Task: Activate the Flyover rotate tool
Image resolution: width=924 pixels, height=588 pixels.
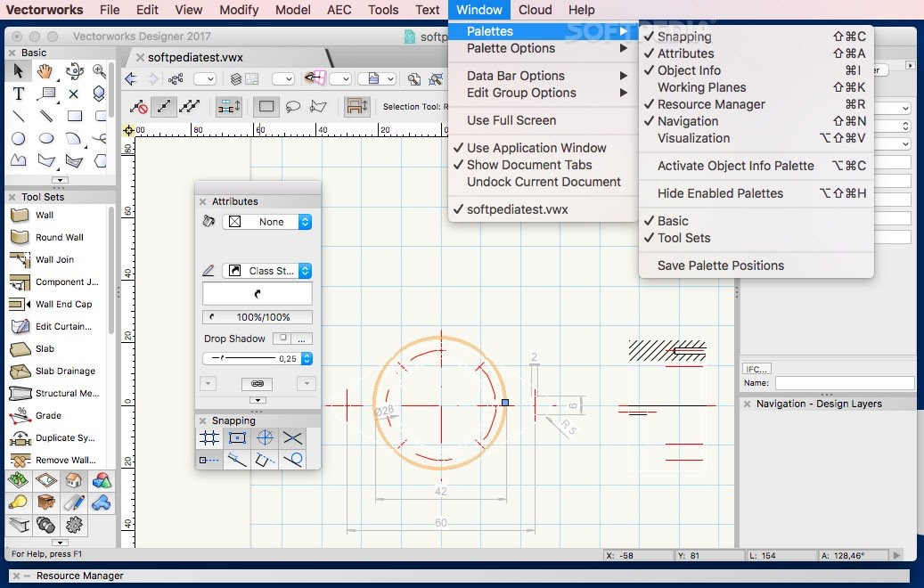Action: tap(74, 71)
